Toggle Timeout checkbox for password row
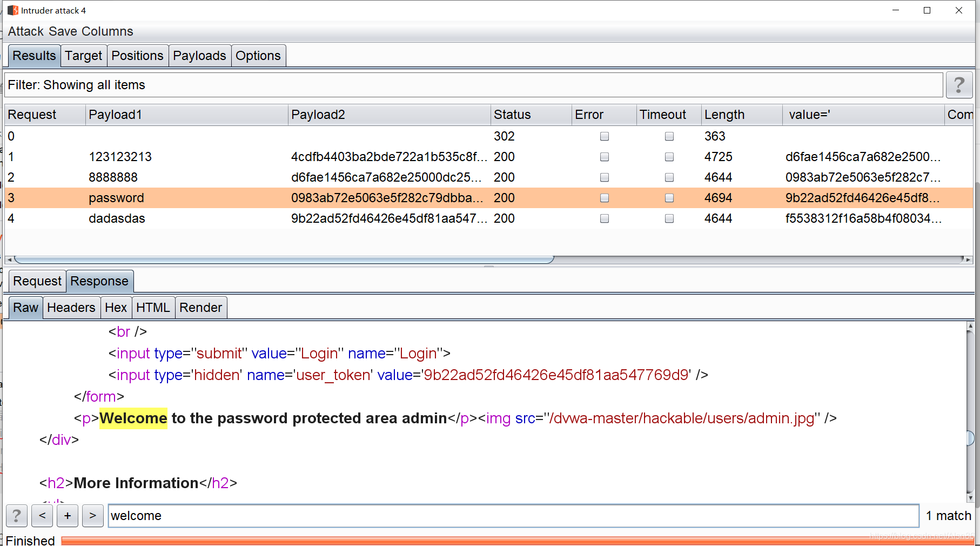The image size is (980, 546). [669, 198]
